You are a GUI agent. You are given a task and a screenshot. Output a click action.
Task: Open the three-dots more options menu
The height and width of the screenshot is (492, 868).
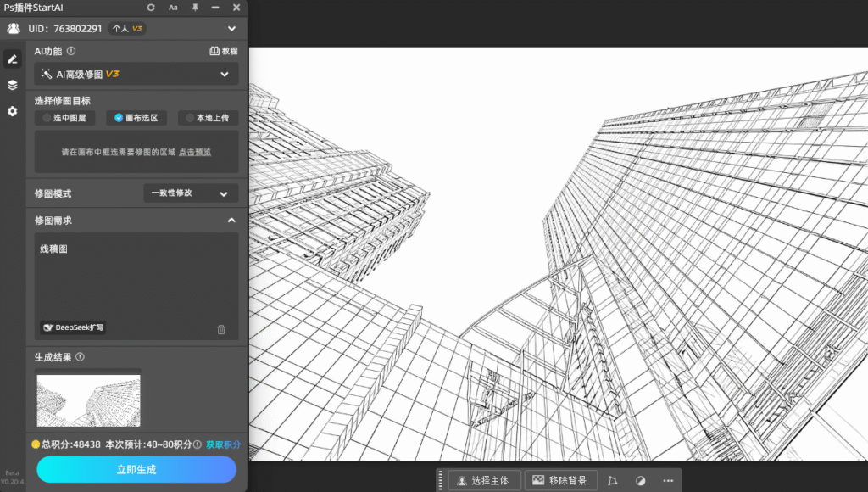pyautogui.click(x=668, y=481)
